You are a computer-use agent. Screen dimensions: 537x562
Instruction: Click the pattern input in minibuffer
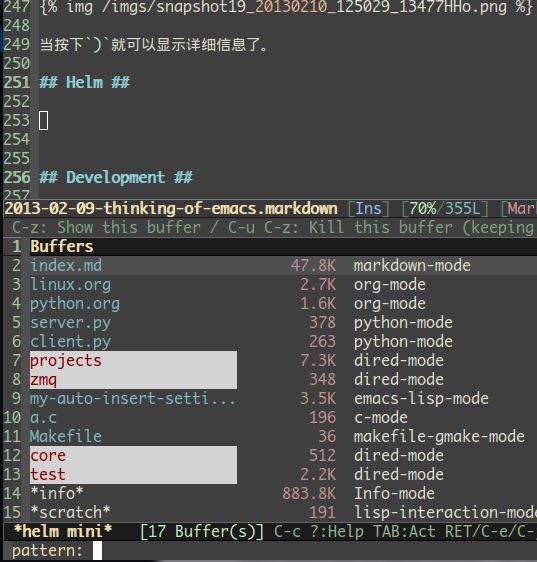(x=97, y=551)
